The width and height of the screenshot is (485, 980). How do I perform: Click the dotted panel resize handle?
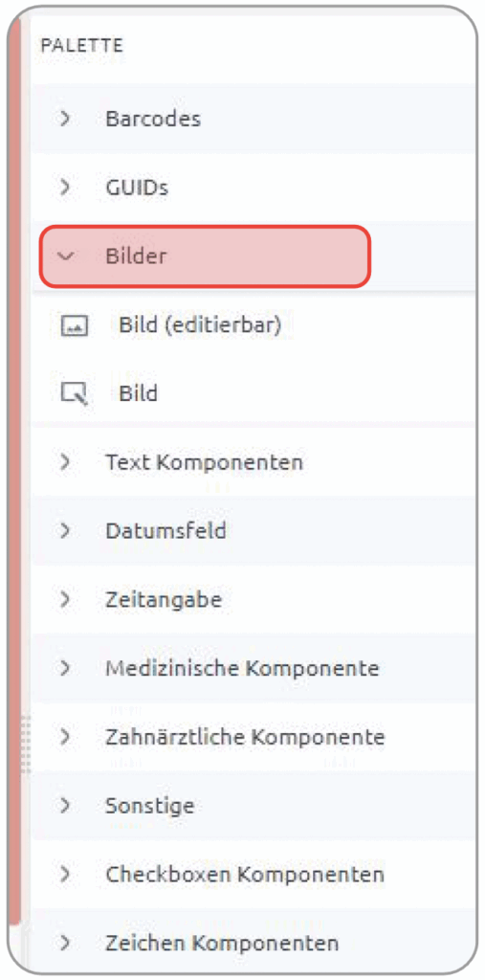coord(26,744)
